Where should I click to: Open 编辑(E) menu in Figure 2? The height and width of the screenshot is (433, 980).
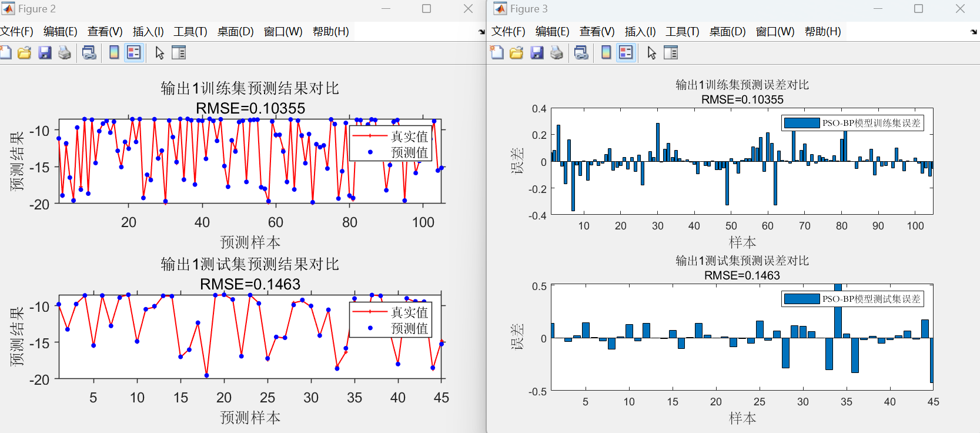[x=61, y=32]
